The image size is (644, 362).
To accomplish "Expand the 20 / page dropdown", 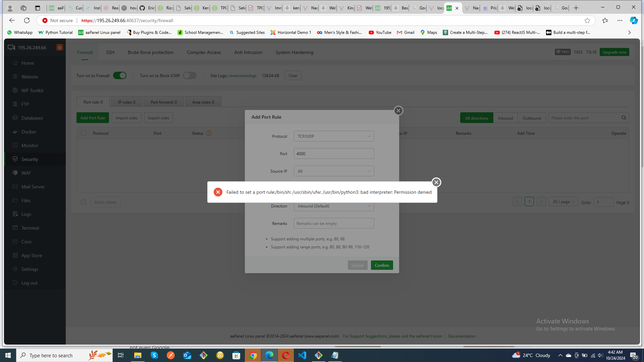I will pyautogui.click(x=563, y=202).
